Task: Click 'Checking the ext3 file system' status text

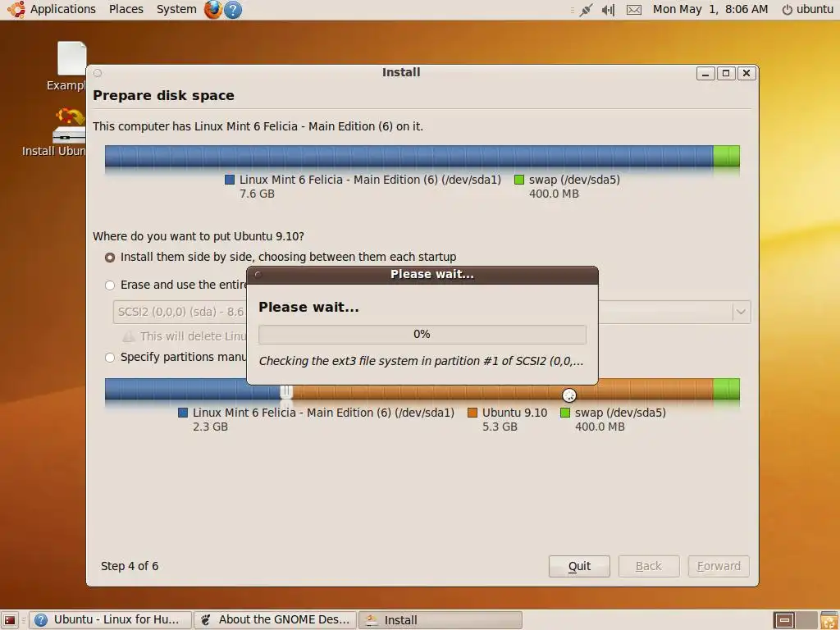Action: 421,361
